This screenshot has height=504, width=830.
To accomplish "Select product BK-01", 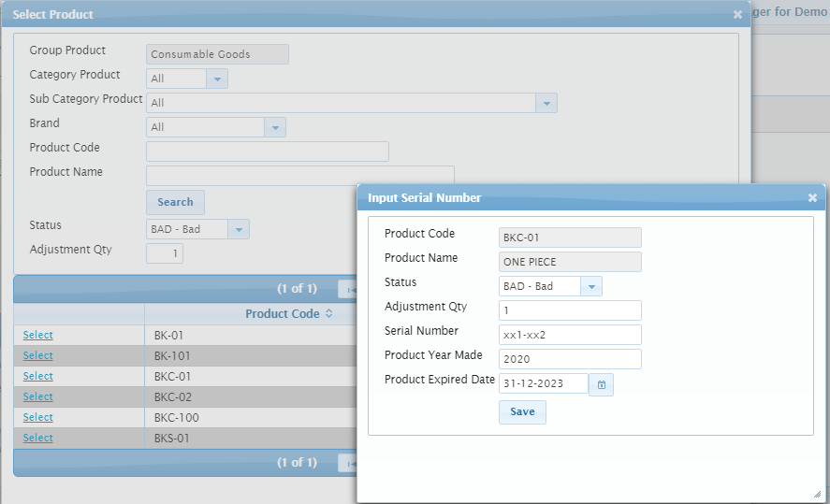I will (37, 335).
